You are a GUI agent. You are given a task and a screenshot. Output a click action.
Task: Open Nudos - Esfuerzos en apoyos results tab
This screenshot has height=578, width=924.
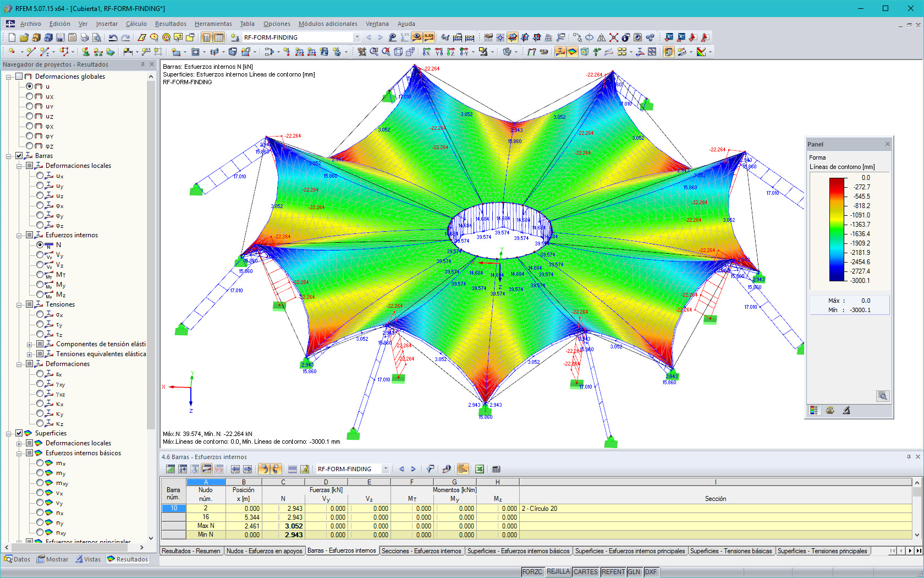pyautogui.click(x=264, y=550)
